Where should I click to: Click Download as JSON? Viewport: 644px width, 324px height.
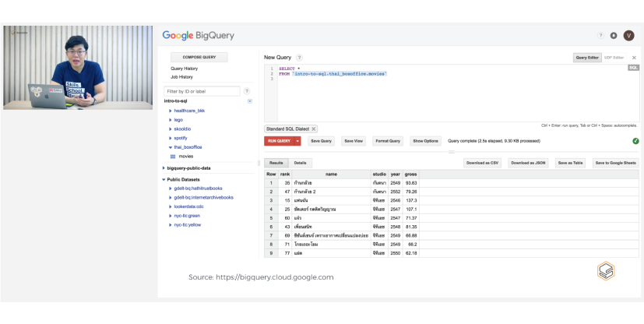(x=528, y=163)
